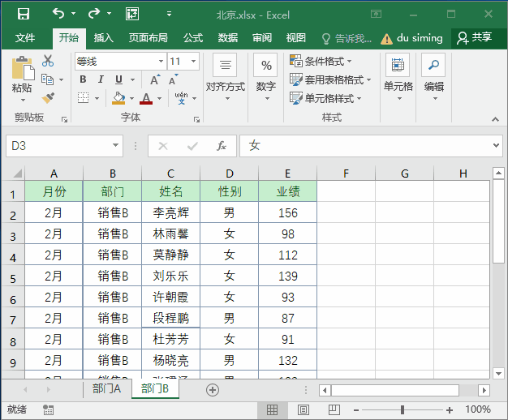This screenshot has width=508, height=420.
Task: Toggle Underline formatting
Action: tap(119, 79)
